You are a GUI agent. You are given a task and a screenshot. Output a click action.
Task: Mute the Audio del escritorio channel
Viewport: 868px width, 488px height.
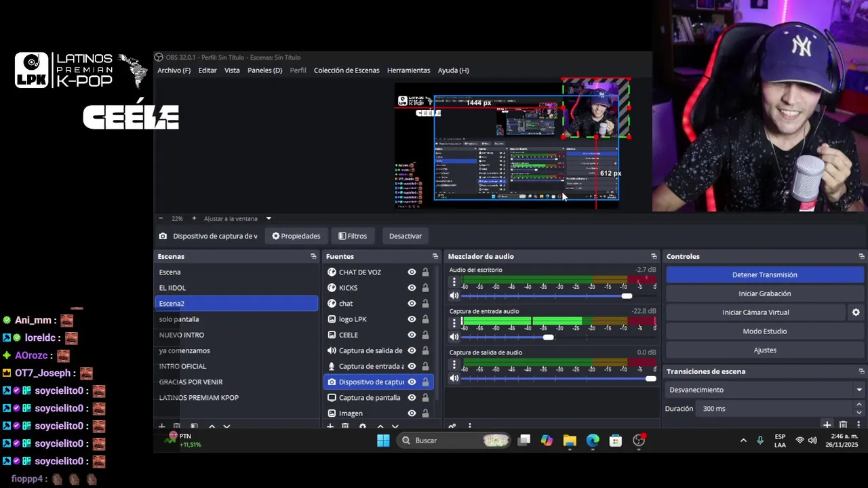pos(454,296)
